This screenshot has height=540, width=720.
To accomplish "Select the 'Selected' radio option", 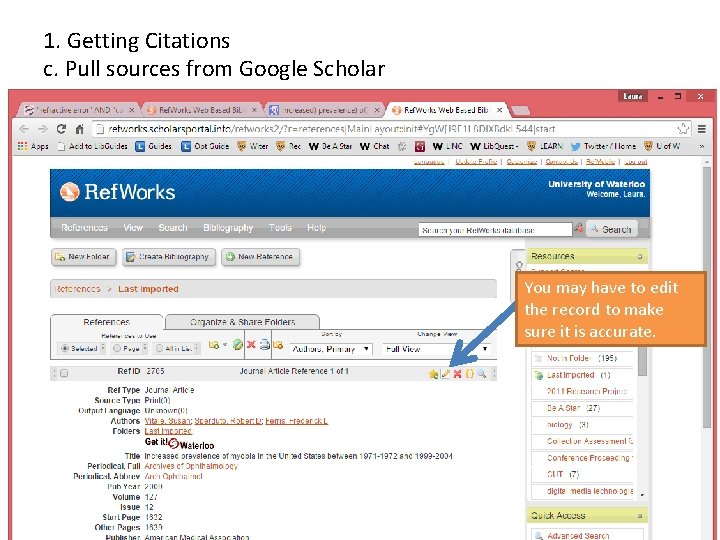I will pyautogui.click(x=65, y=349).
